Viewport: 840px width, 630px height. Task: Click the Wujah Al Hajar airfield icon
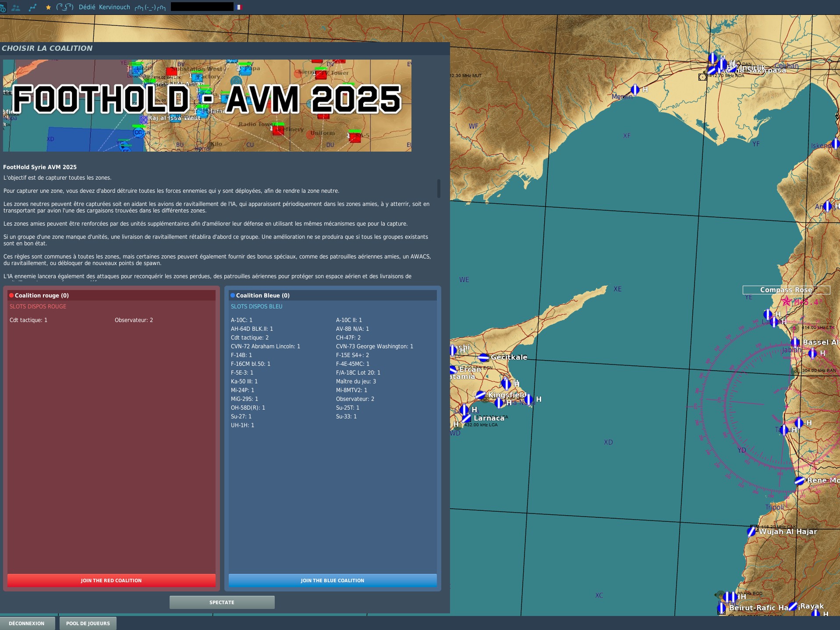pyautogui.click(x=751, y=531)
